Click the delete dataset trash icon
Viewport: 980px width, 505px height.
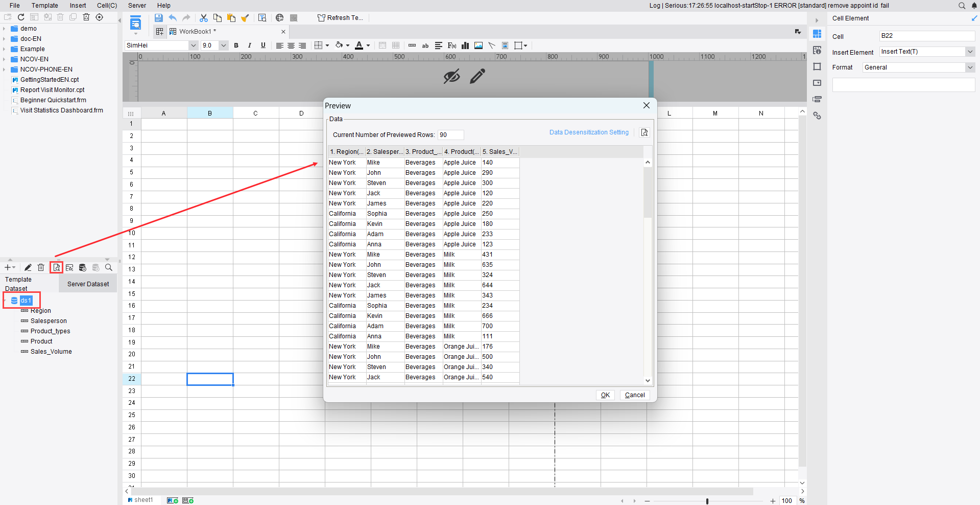click(x=41, y=267)
